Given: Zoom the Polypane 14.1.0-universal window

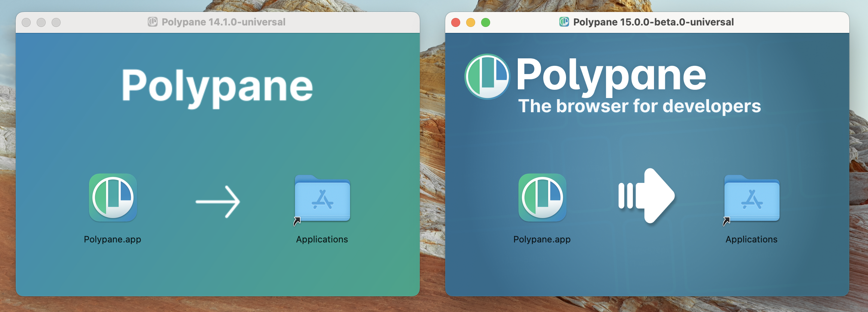Looking at the screenshot, I should click(x=56, y=22).
